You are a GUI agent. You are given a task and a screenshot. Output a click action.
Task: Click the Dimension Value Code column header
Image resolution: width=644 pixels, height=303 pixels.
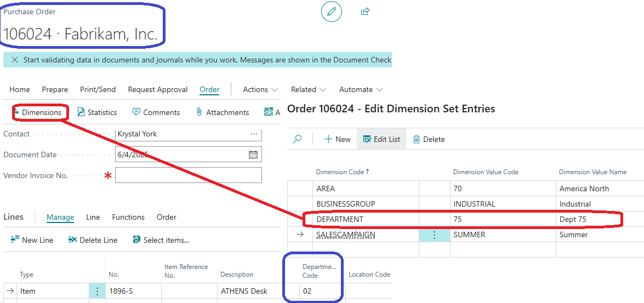tap(486, 172)
